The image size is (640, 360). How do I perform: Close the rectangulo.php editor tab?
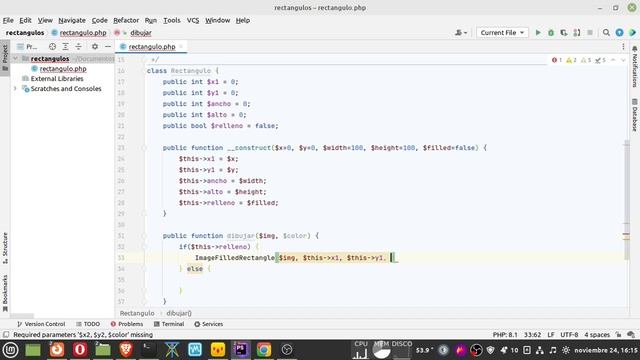point(181,47)
